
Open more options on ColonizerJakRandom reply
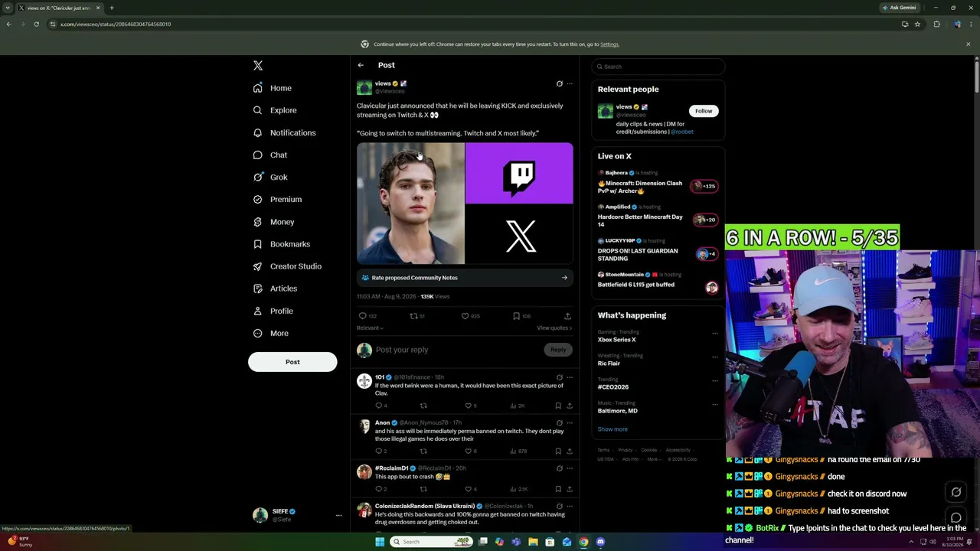[569, 506]
